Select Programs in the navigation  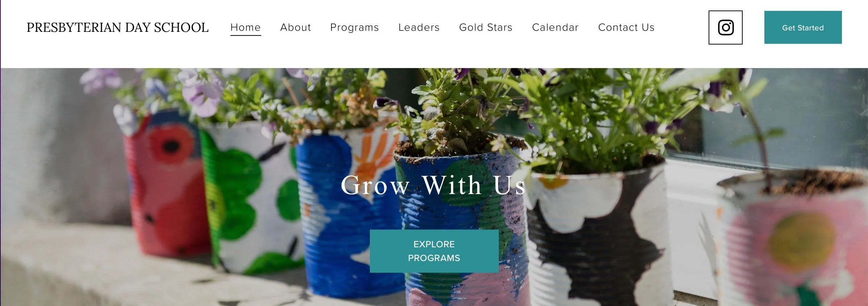pos(354,28)
